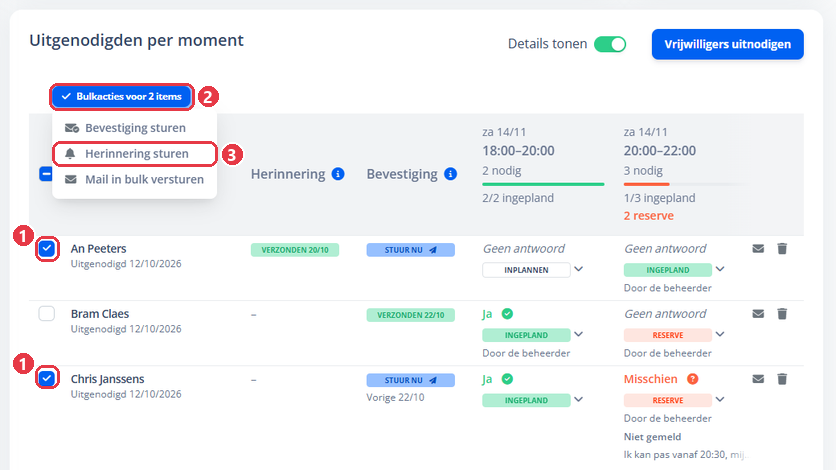
Task: Expand Chris Janssens RESERVE dropdown arrow
Action: [x=720, y=399]
